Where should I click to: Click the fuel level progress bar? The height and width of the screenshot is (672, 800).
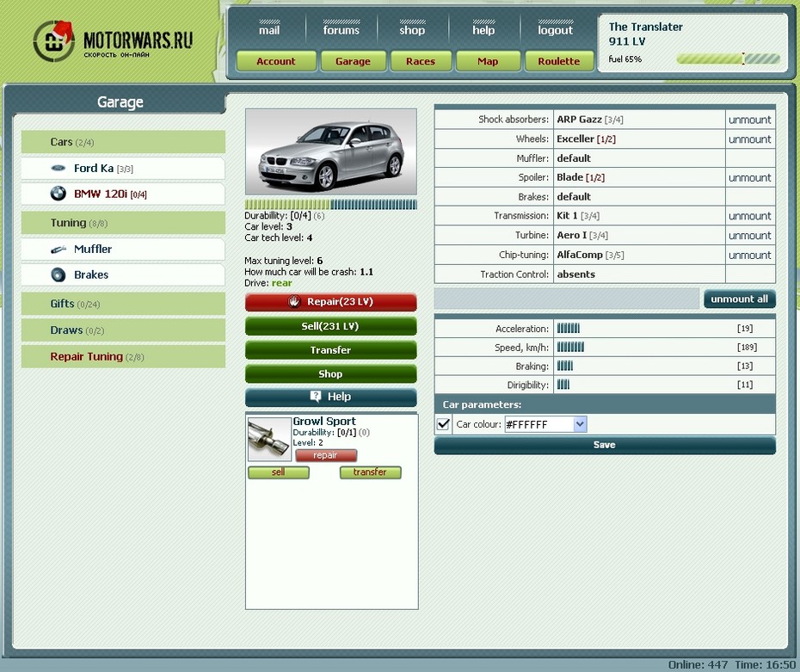pos(728,59)
